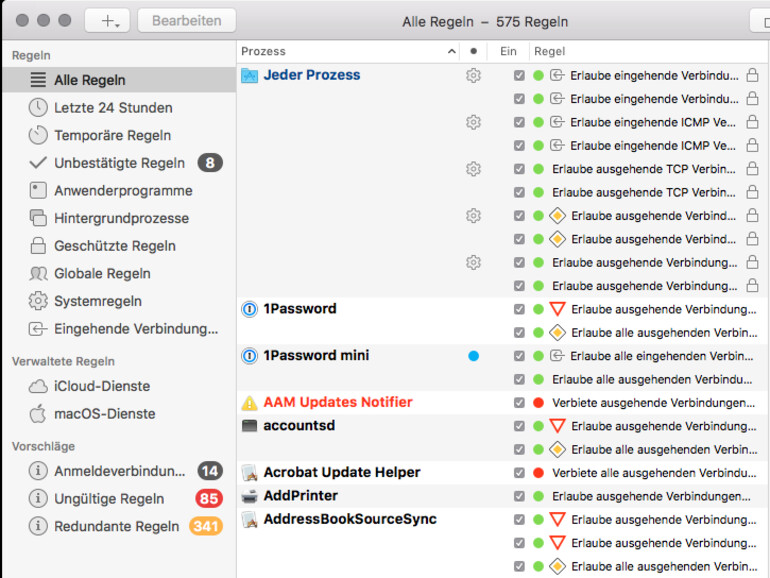Screen dimensions: 770x578
Task: Click the Jeder Prozess folder icon
Action: 249,75
